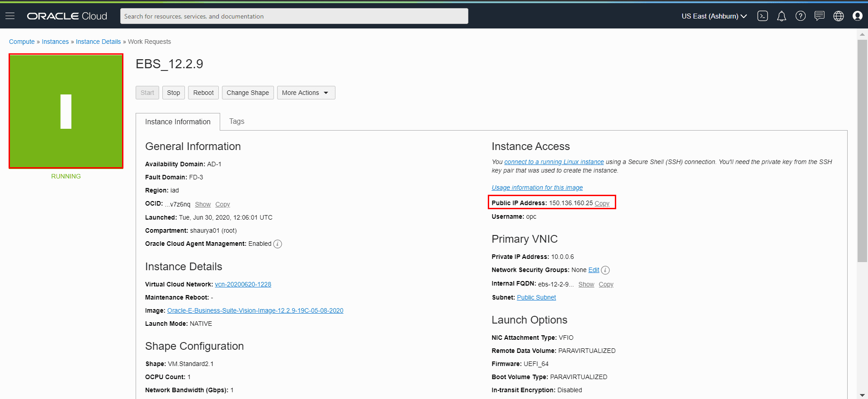
Task: Click the disabled Start button
Action: tap(147, 93)
